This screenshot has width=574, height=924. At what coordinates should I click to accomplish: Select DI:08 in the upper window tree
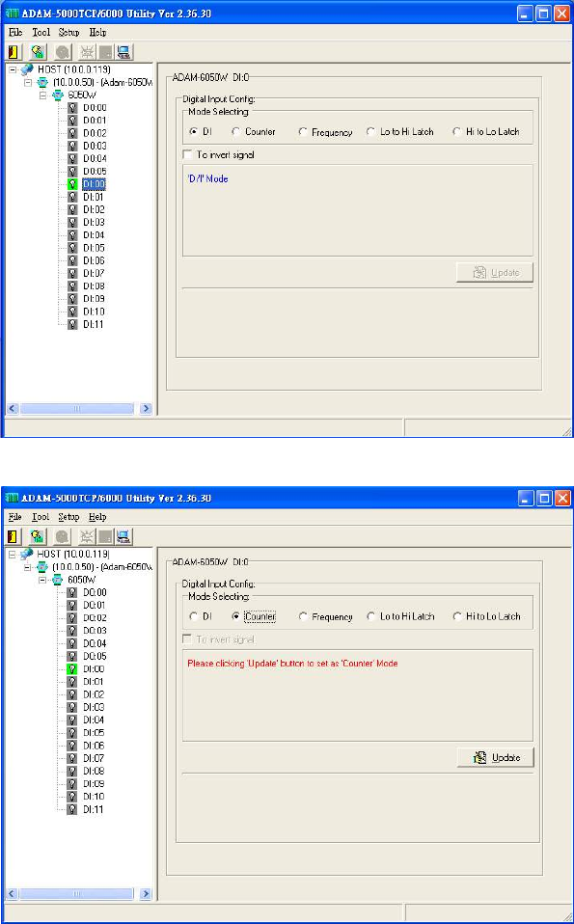(94, 286)
